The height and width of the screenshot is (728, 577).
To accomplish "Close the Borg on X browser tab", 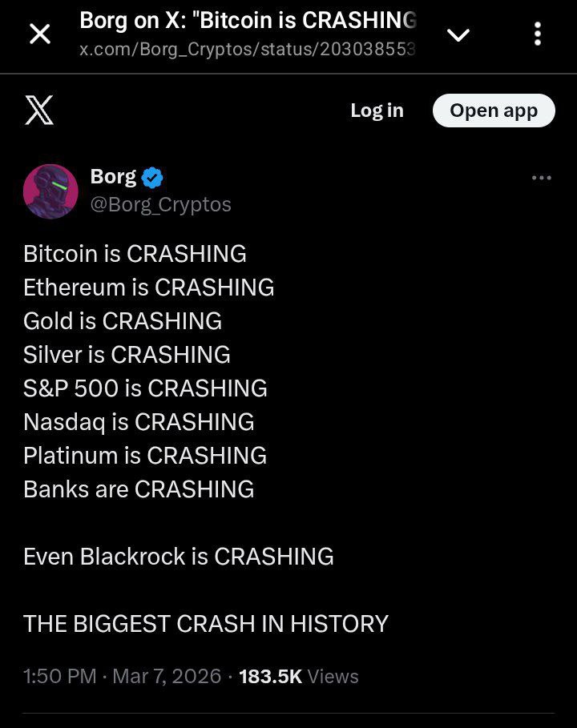I will pos(39,34).
